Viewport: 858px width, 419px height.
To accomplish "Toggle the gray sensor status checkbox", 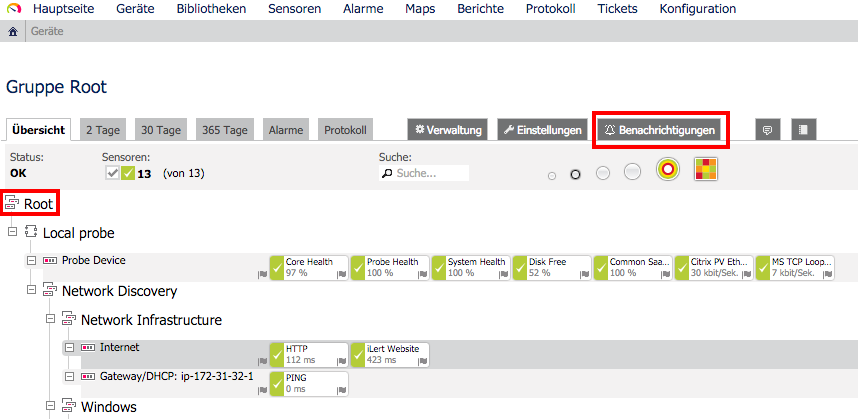I will 113,173.
